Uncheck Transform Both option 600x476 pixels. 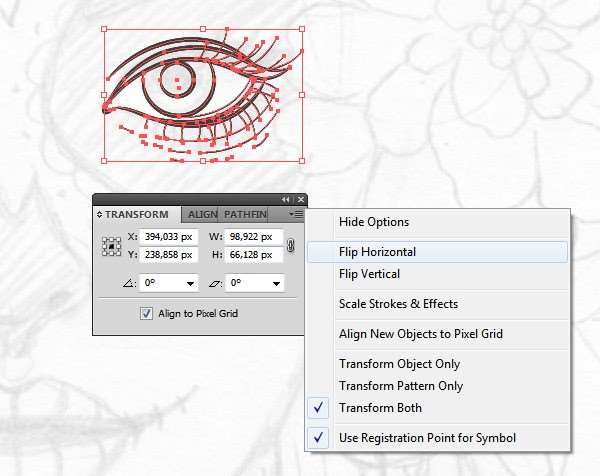point(380,408)
